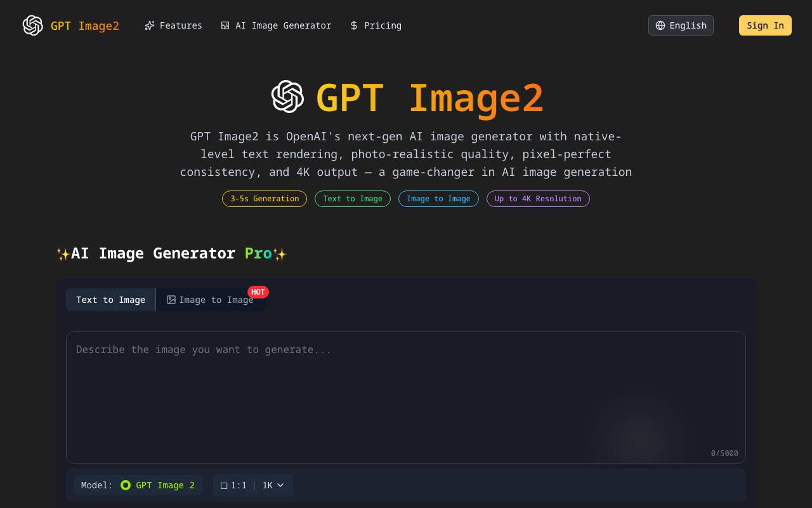Click the AI Image Generator picture icon
The width and height of the screenshot is (812, 508).
(x=225, y=25)
